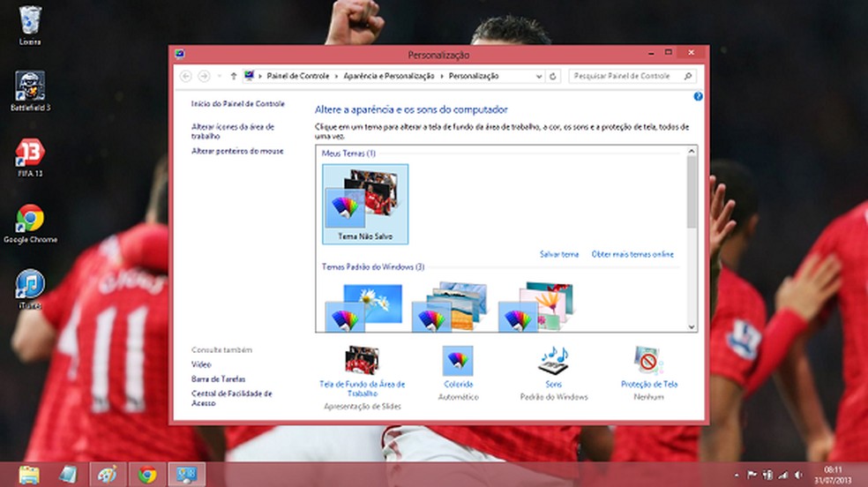
Task: Select the landscape pictures Windows theme
Action: click(x=450, y=308)
